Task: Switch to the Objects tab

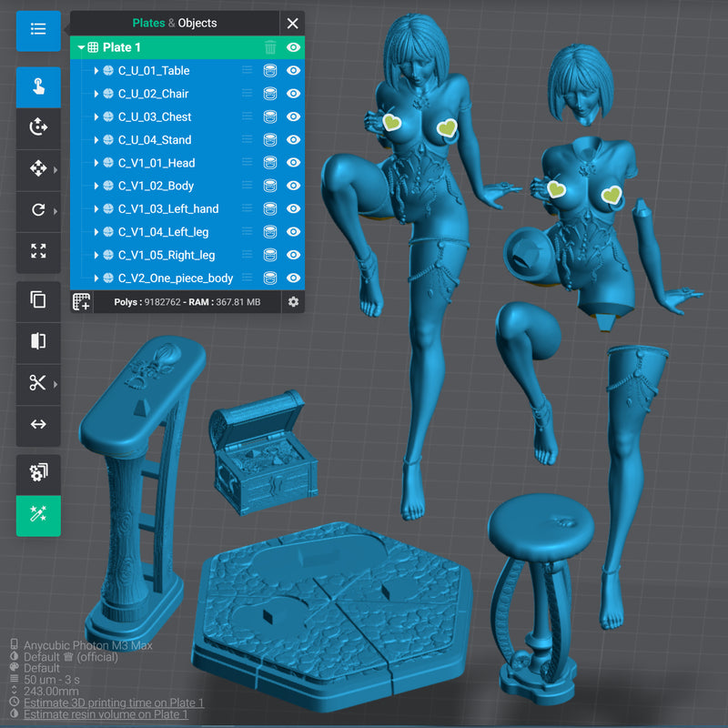Action: (x=197, y=23)
